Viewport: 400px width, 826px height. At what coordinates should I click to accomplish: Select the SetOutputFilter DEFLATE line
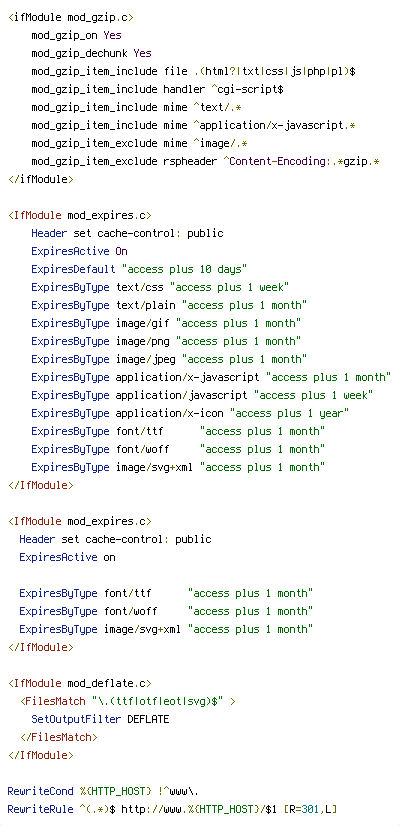coord(100,720)
